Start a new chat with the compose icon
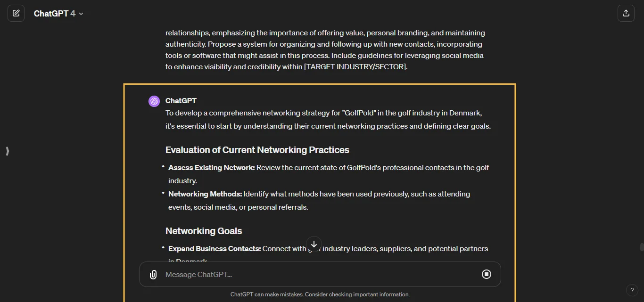 point(16,13)
